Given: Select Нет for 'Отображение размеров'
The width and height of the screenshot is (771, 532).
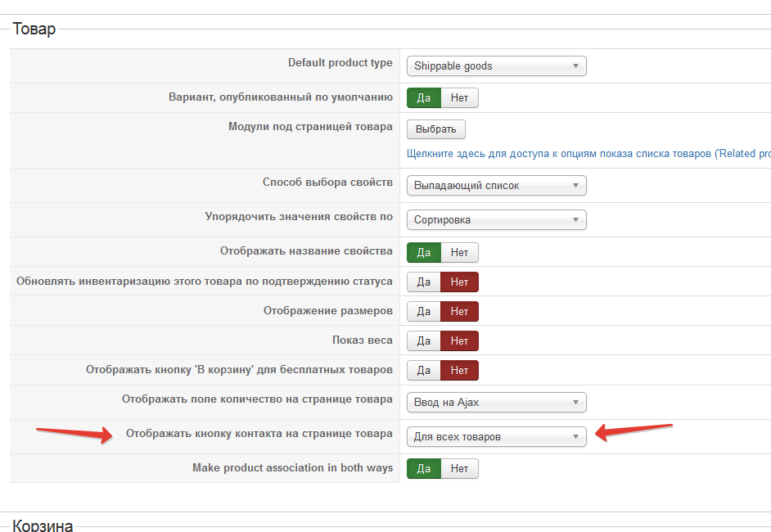Looking at the screenshot, I should point(459,311).
